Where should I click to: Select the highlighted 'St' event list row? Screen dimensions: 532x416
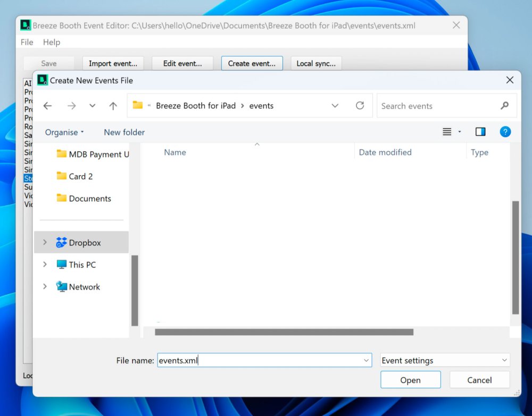[x=28, y=179]
